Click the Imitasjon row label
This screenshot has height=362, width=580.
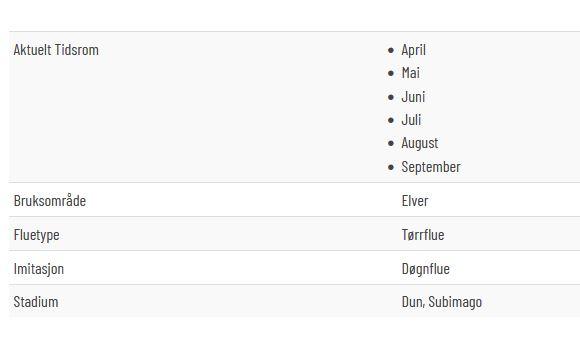[x=39, y=269]
